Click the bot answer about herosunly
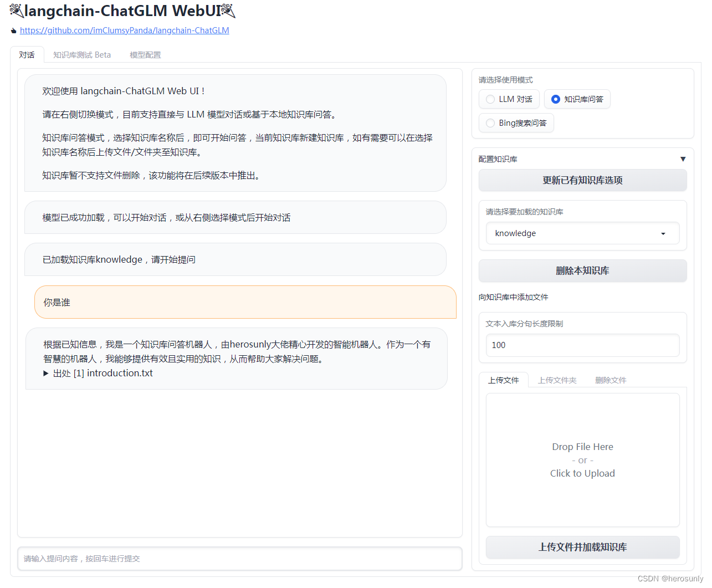This screenshot has height=588, width=712. (x=237, y=359)
